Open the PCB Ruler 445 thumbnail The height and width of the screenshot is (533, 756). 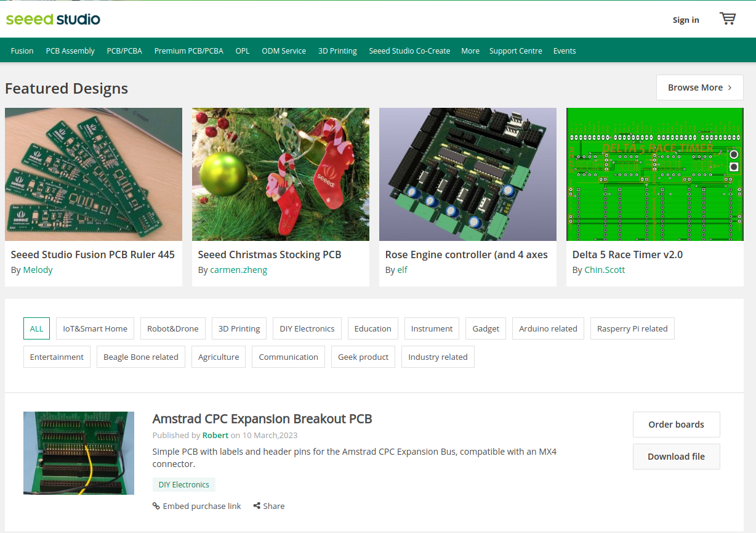tap(94, 174)
